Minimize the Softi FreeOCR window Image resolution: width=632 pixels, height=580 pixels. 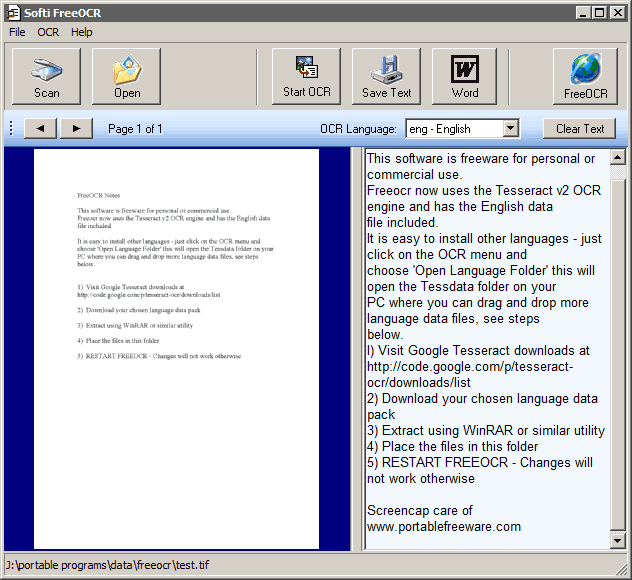[582, 13]
